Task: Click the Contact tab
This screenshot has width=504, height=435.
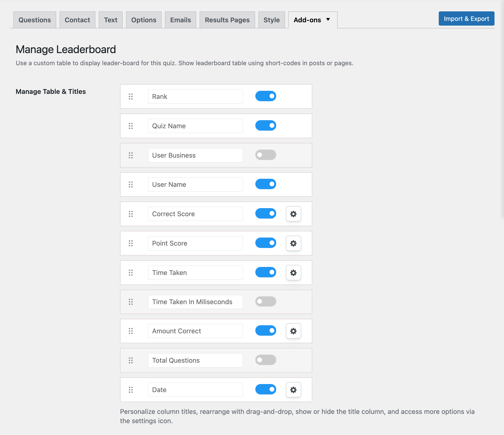Action: [x=77, y=19]
